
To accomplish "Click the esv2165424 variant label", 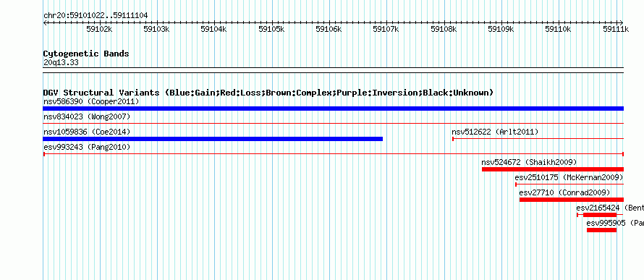I will pyautogui.click(x=610, y=208).
